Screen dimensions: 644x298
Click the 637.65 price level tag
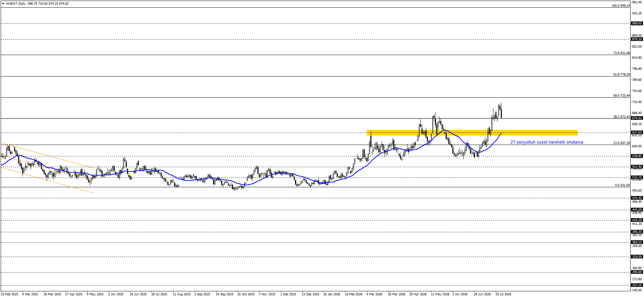[637, 133]
